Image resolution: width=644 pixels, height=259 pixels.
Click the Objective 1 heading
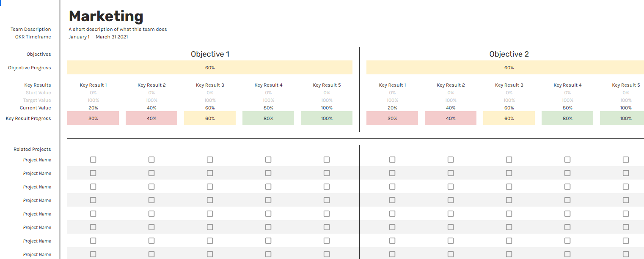click(210, 54)
